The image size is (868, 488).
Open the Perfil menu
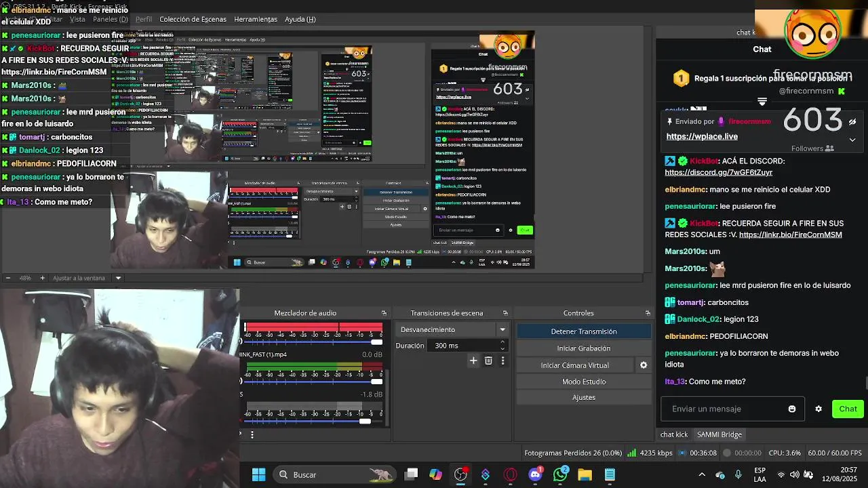pos(143,19)
